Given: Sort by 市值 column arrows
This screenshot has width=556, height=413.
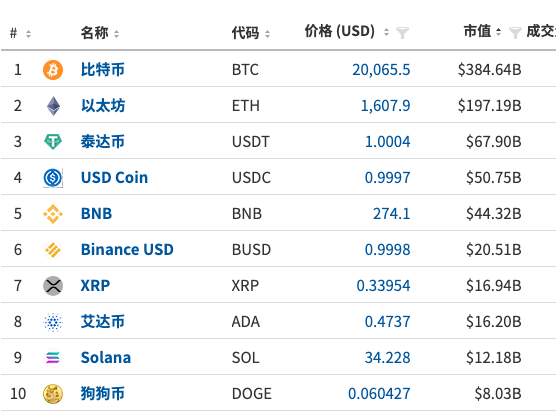Looking at the screenshot, I should [x=498, y=32].
